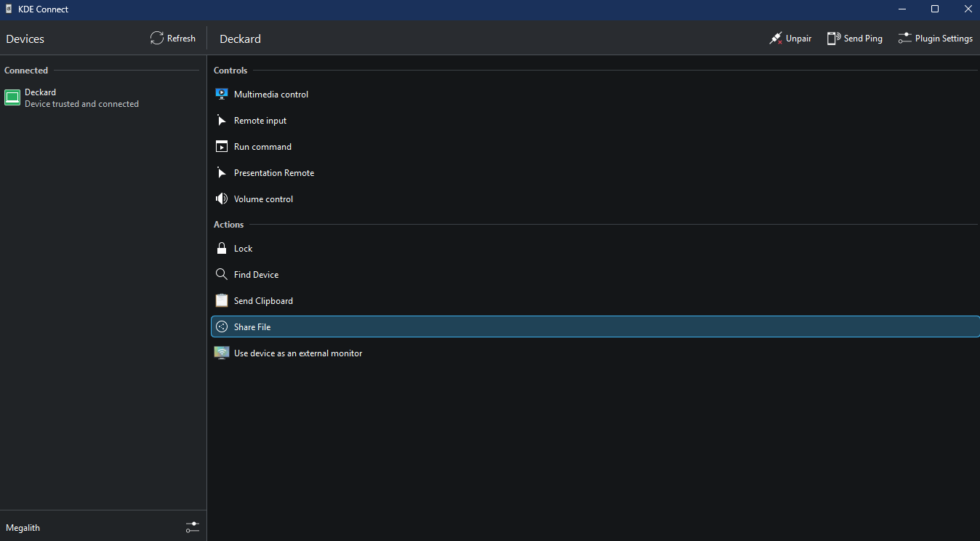The image size is (980, 541).
Task: Open Plugin Settings for Deckard
Action: tap(936, 38)
